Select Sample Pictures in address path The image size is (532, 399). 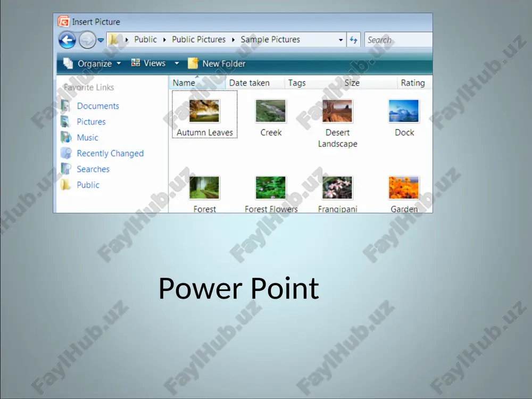[270, 39]
